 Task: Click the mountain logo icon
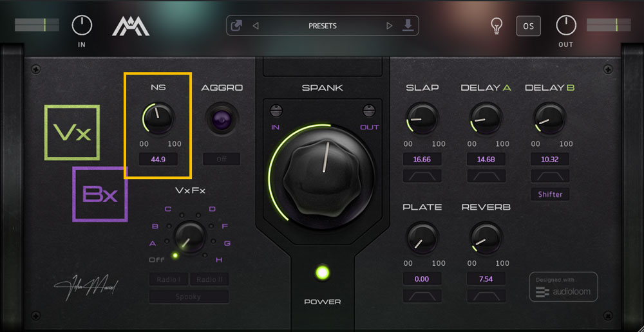[131, 26]
